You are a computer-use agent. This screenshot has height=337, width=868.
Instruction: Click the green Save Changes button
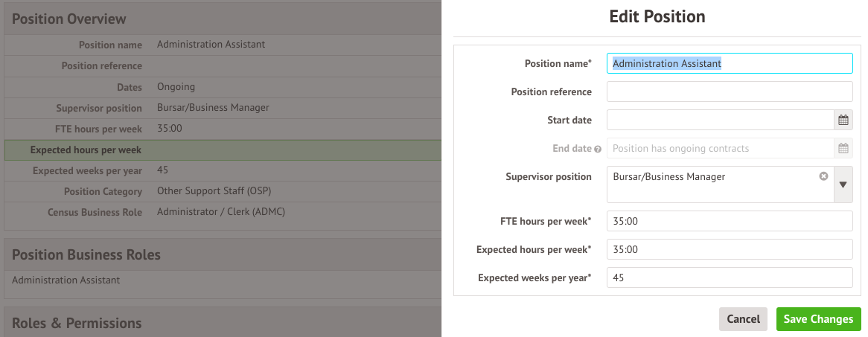818,319
